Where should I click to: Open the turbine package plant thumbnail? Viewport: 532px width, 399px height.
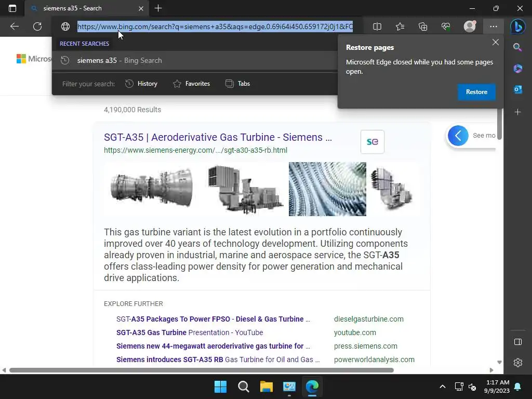click(x=244, y=189)
